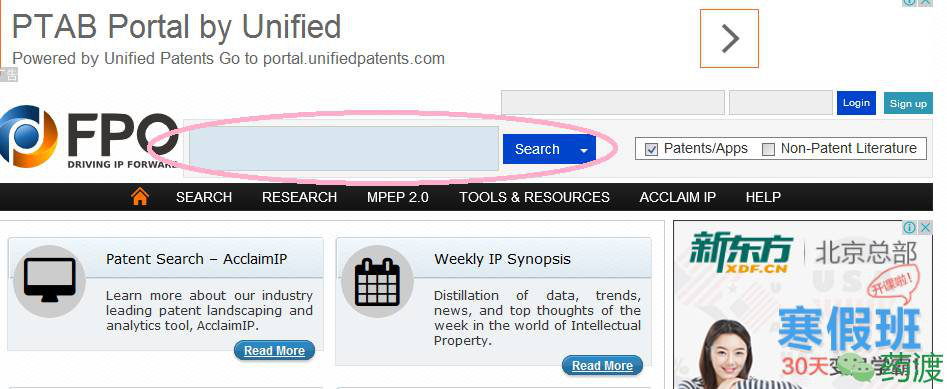Click Read More under Weekly IP Synopsis
This screenshot has height=389, width=947.
click(602, 365)
